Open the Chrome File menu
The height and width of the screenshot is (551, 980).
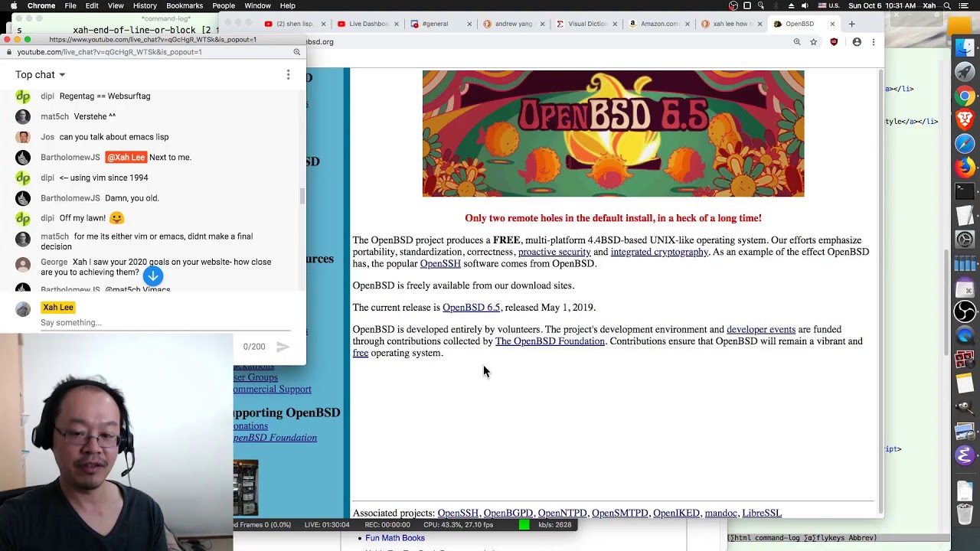[x=70, y=5]
